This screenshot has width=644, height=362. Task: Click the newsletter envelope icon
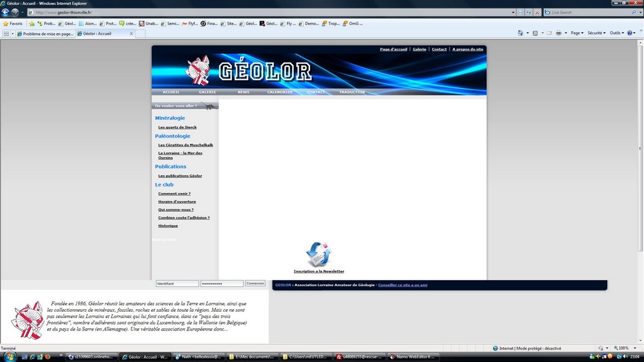[319, 255]
